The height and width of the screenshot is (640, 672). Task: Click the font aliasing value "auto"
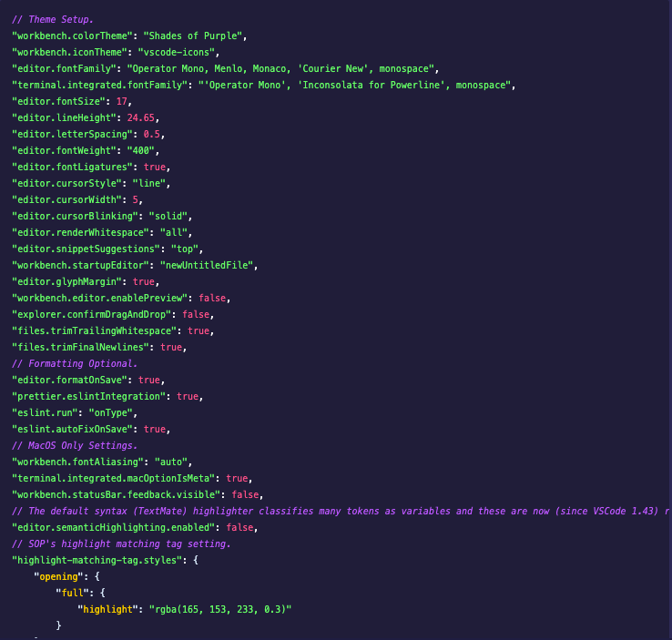click(x=171, y=462)
